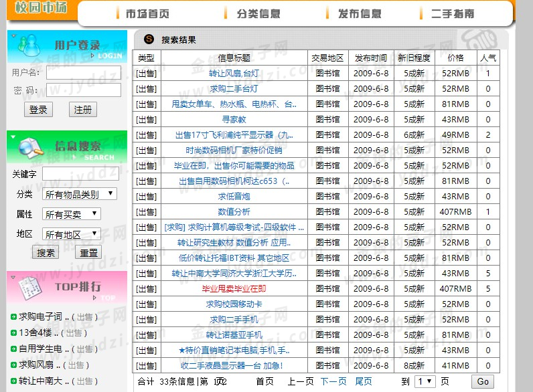The height and width of the screenshot is (392, 533).
Task: Open listing 数值分析
Action: point(234,212)
